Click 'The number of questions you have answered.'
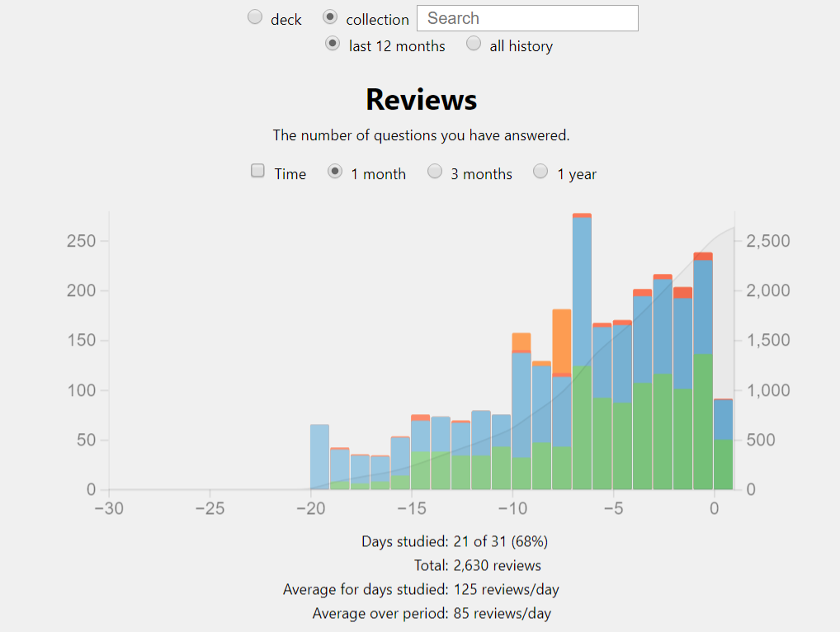The height and width of the screenshot is (632, 840). point(421,135)
